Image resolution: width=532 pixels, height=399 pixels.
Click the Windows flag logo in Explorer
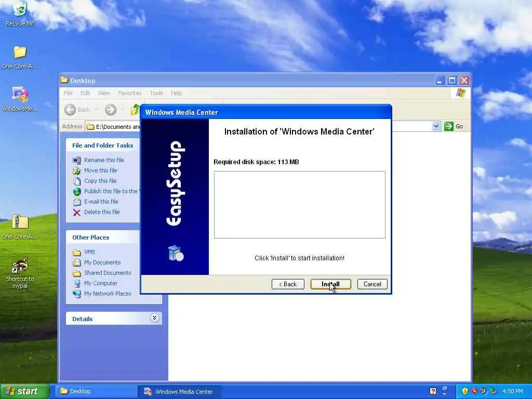click(x=461, y=92)
